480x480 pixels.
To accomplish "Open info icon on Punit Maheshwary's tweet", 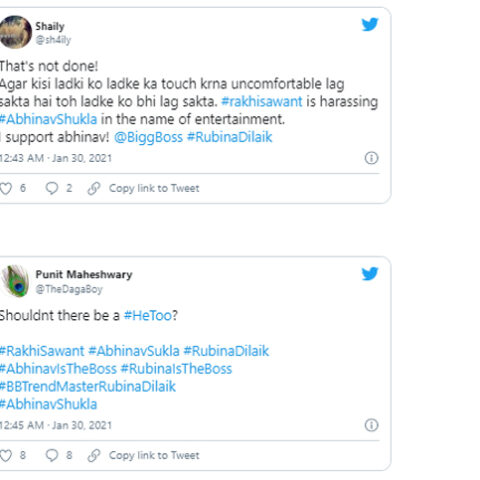I will coord(371,425).
